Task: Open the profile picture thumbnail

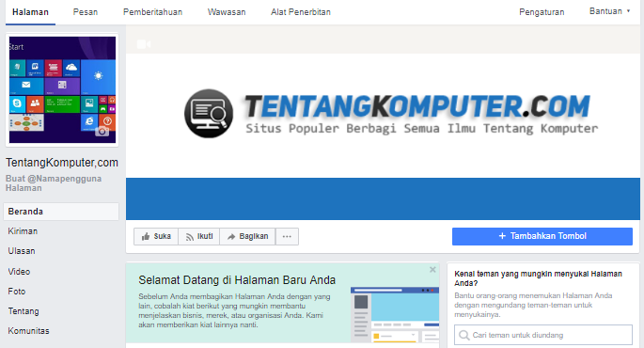Action: click(62, 89)
